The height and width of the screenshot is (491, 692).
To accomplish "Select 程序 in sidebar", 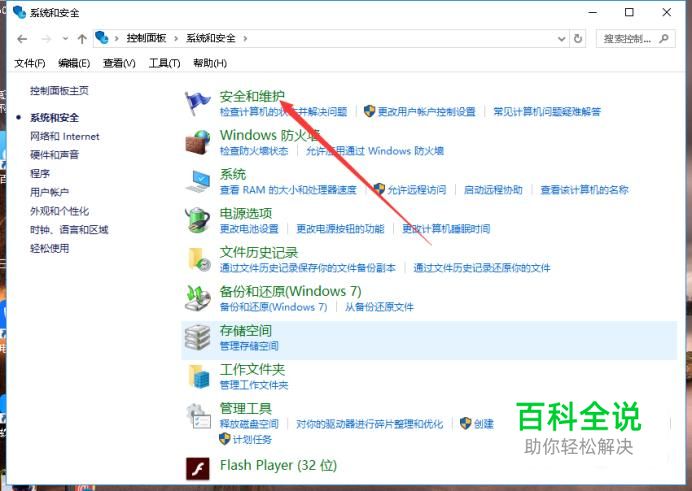I will [x=40, y=173].
